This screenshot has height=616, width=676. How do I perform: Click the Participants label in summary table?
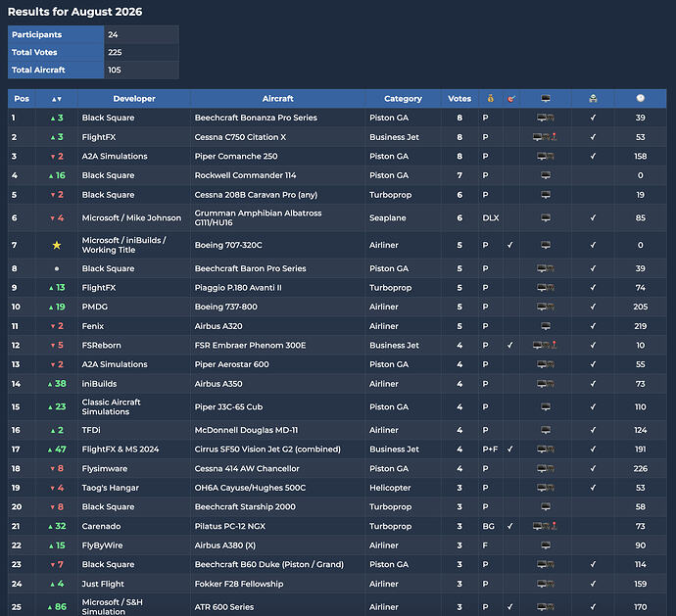pos(36,34)
